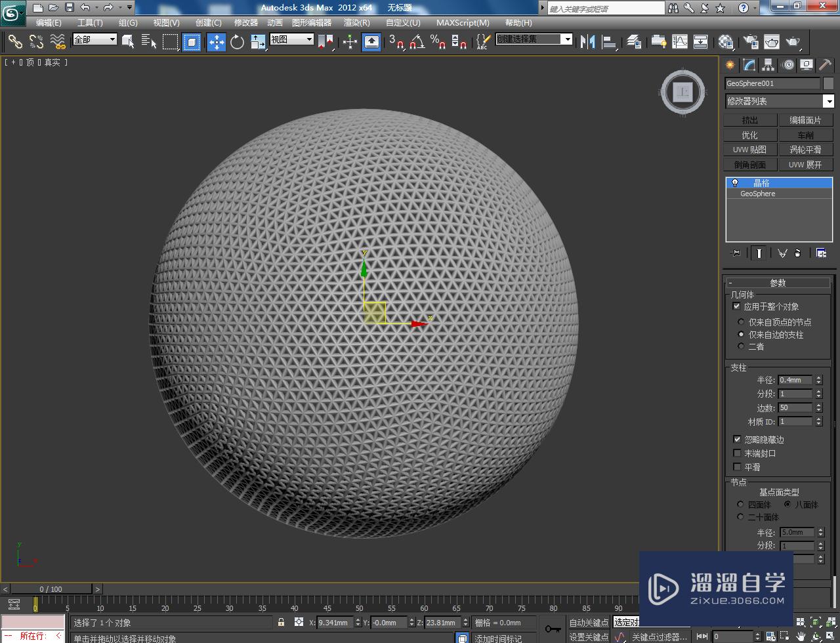
Task: Choose the Rectangular Selection Region tool
Action: pos(171,42)
